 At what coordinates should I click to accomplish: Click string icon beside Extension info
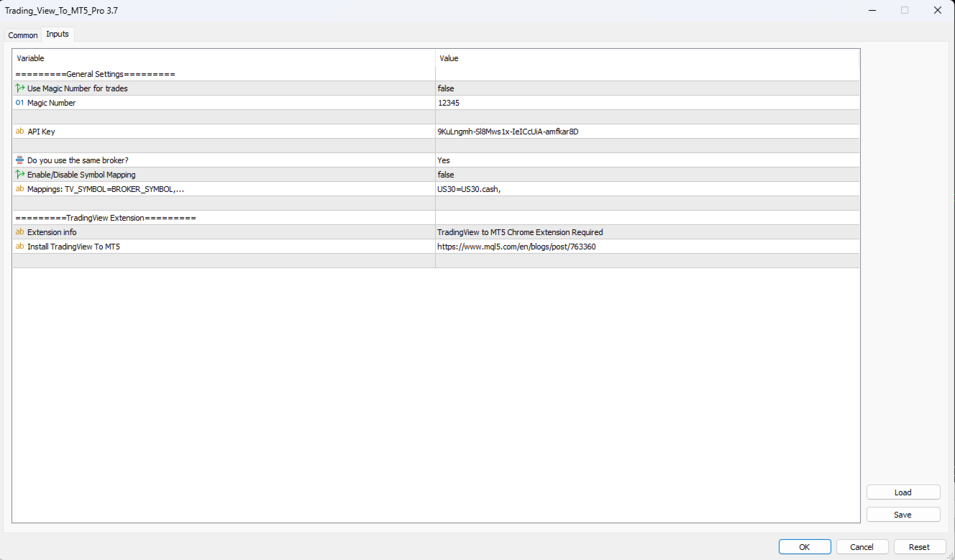(x=20, y=232)
